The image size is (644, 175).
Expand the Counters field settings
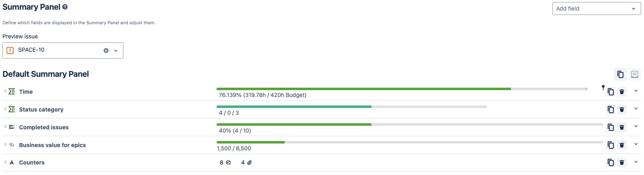point(636,162)
